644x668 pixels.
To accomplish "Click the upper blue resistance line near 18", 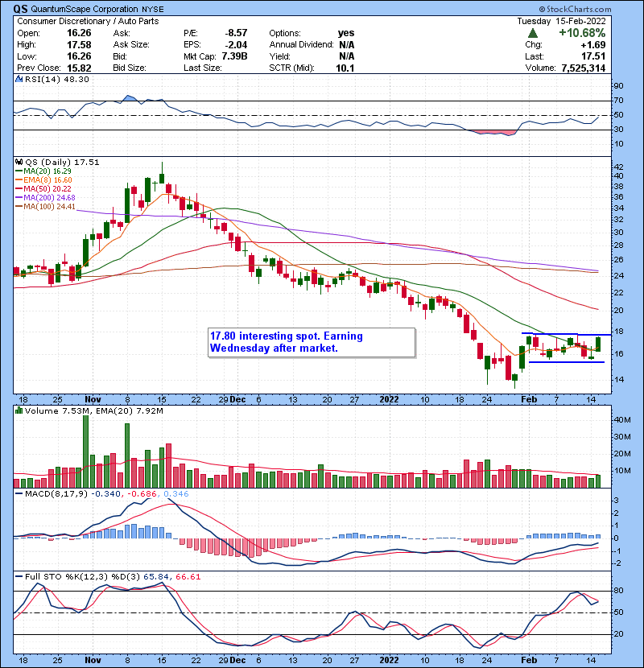I will [566, 334].
